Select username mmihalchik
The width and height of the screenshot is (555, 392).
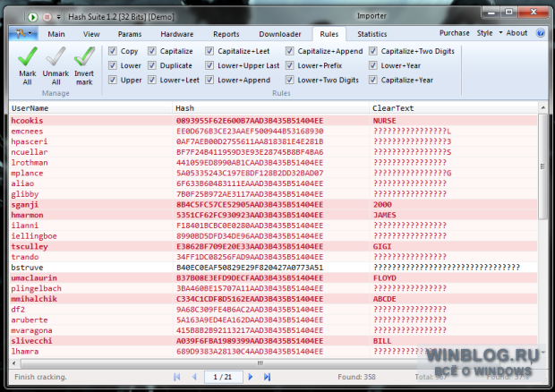(34, 299)
